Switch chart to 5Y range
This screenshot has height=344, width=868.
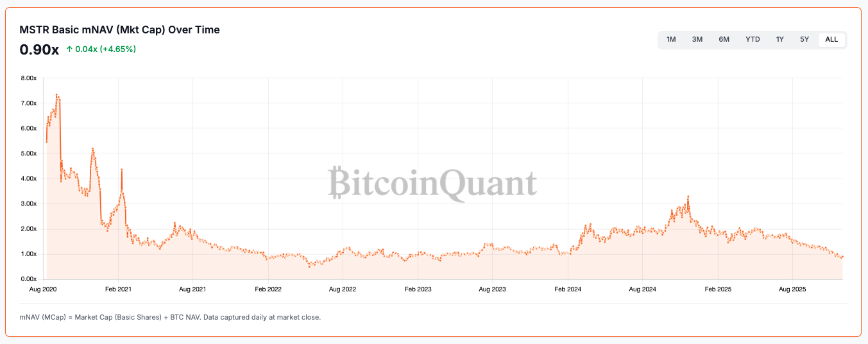pos(804,40)
